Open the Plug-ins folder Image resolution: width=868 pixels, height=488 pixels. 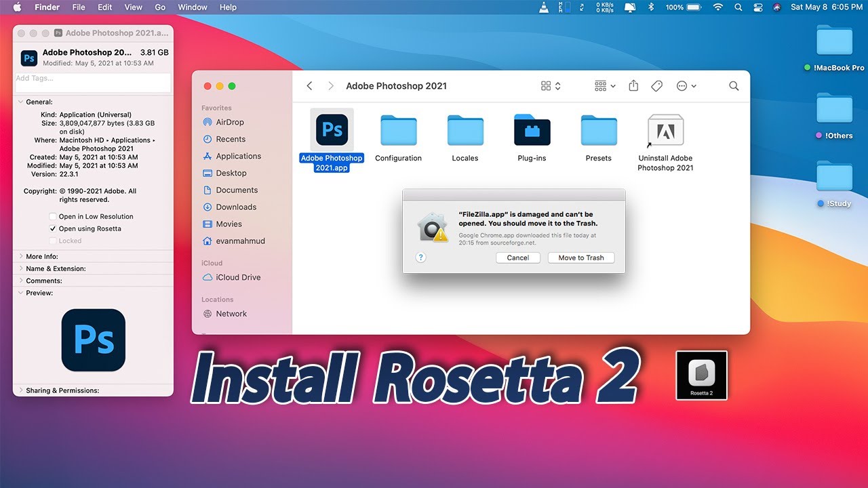[x=532, y=129]
